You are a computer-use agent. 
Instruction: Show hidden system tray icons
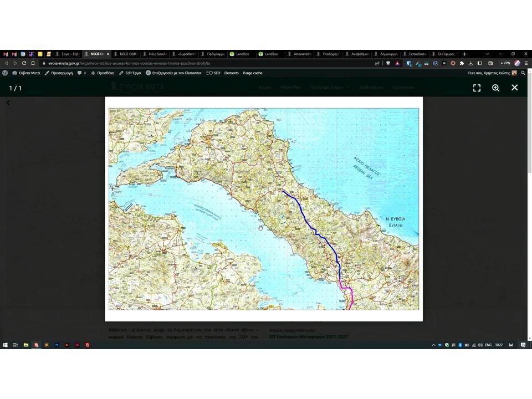click(x=433, y=345)
